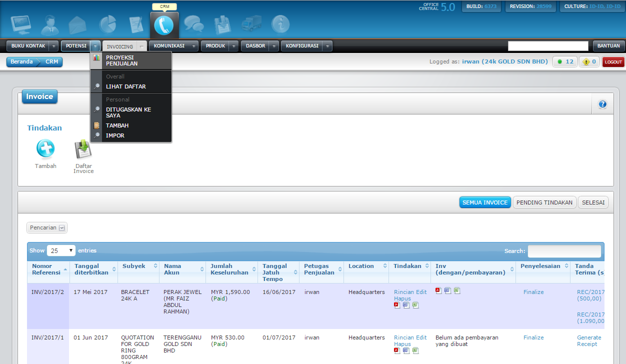This screenshot has height=364, width=626.
Task: Expand the Dasbor dropdown arrow
Action: coord(274,46)
